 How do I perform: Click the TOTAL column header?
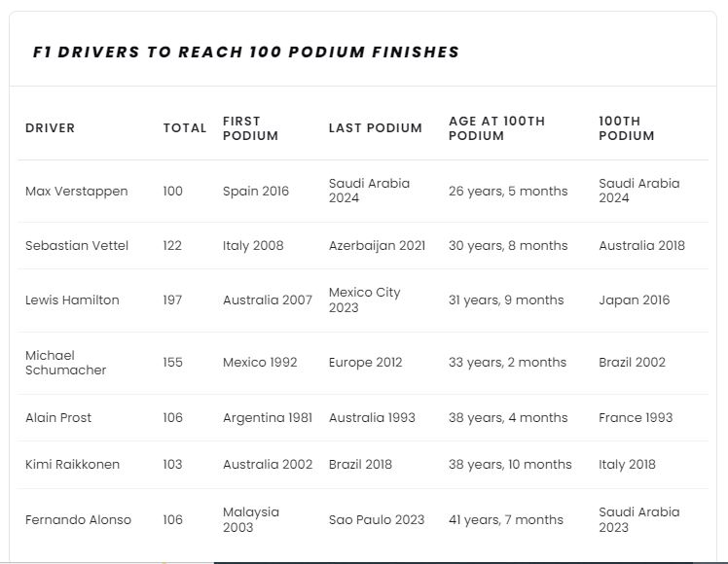(x=185, y=128)
